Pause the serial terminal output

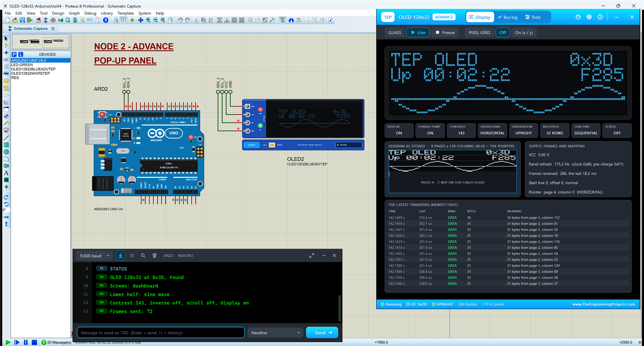tap(132, 255)
